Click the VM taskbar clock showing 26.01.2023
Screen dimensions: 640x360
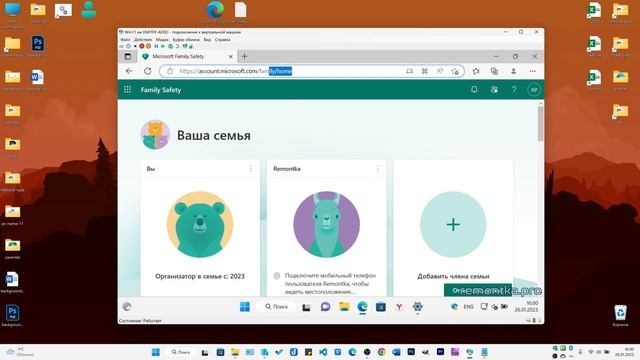point(526,307)
